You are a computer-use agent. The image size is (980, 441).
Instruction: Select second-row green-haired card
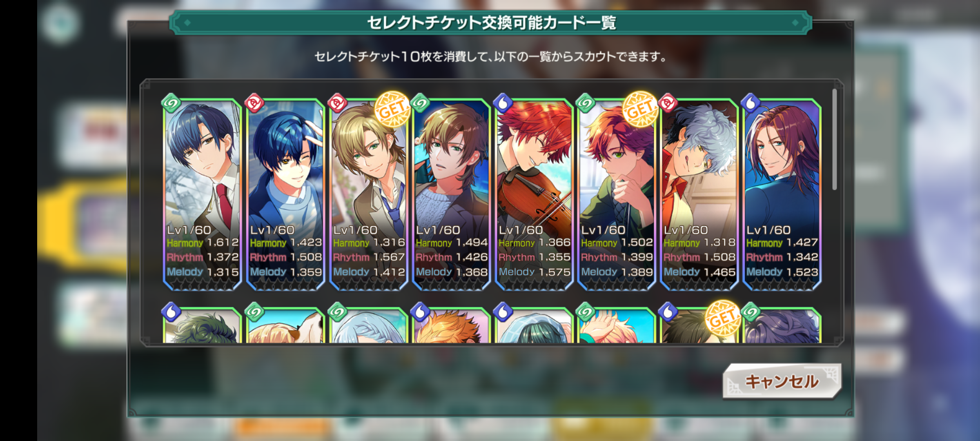(x=203, y=325)
